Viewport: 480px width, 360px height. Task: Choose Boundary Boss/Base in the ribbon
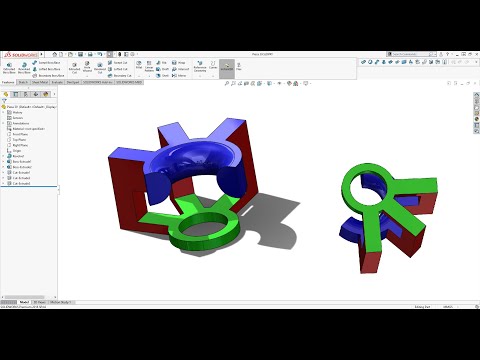tap(48, 76)
